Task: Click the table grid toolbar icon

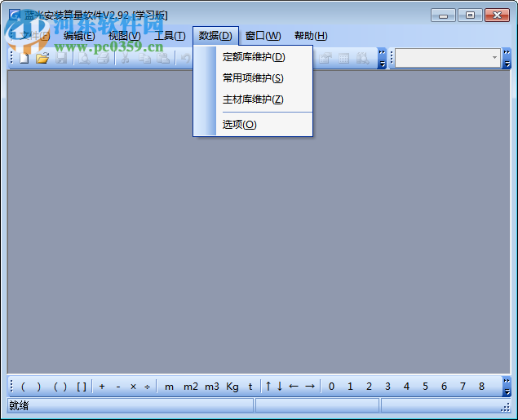Action: coord(344,59)
